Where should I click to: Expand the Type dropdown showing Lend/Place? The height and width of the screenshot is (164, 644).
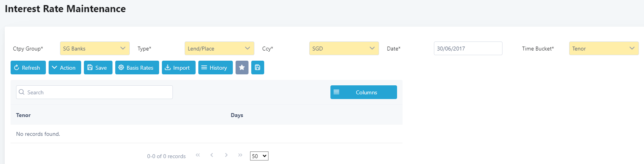pyautogui.click(x=219, y=49)
